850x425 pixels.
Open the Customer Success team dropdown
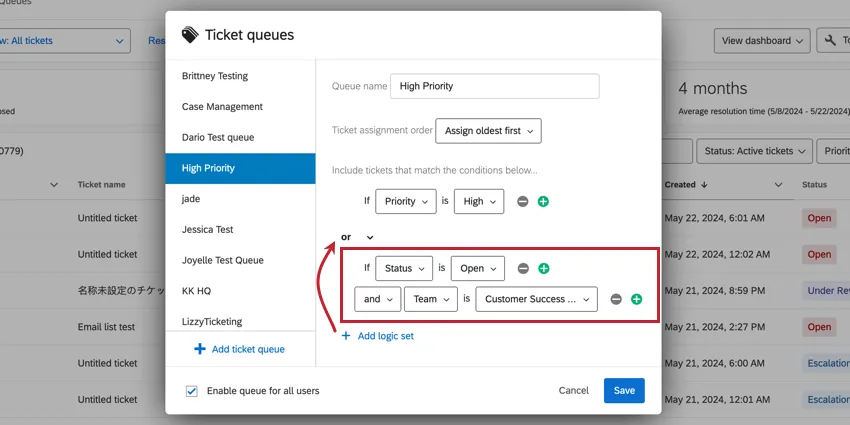tap(536, 299)
